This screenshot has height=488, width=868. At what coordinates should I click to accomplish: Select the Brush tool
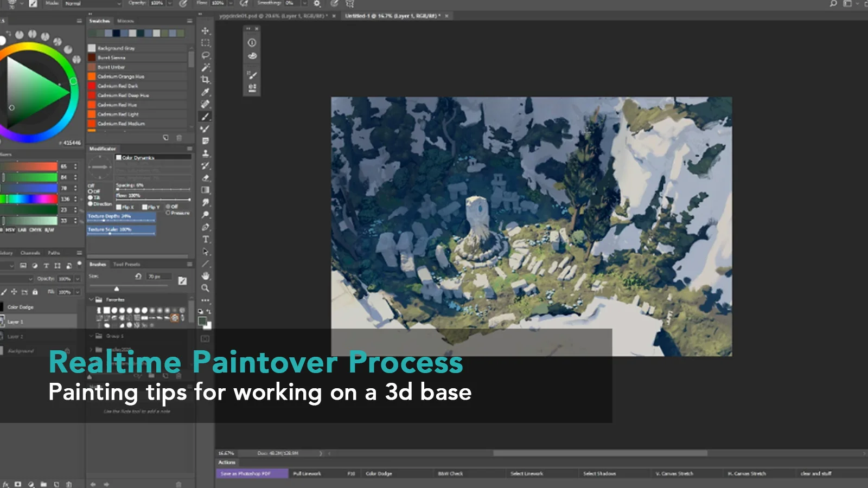pyautogui.click(x=205, y=117)
